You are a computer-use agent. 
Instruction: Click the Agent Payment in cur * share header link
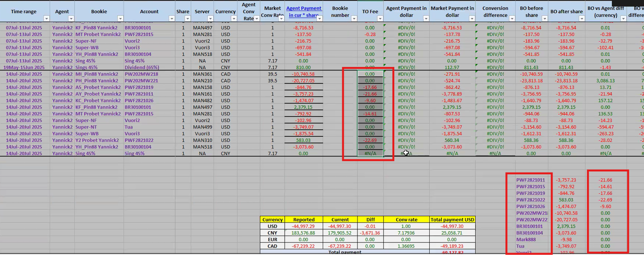point(304,12)
